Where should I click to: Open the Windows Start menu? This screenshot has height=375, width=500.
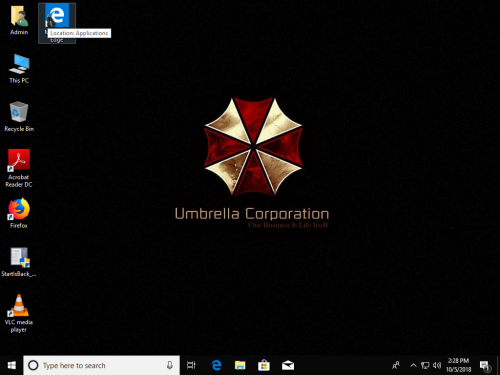click(12, 365)
